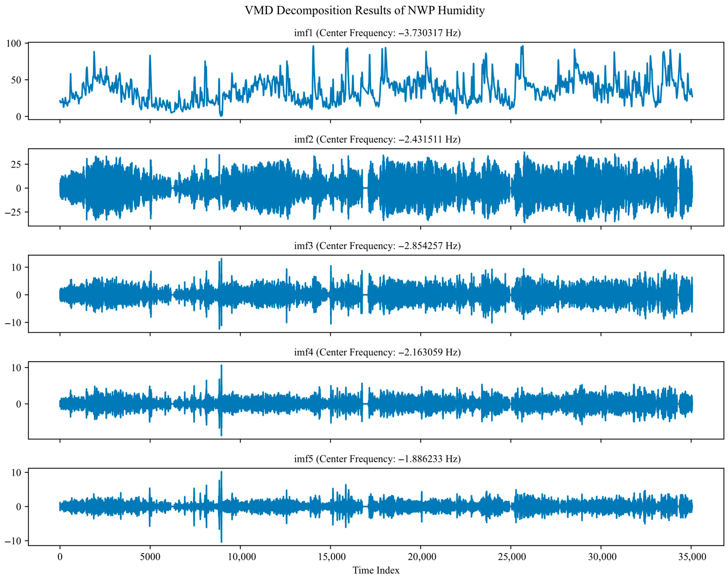Click the 35,000 tick label on the x-axis
The image size is (728, 578).
[692, 556]
